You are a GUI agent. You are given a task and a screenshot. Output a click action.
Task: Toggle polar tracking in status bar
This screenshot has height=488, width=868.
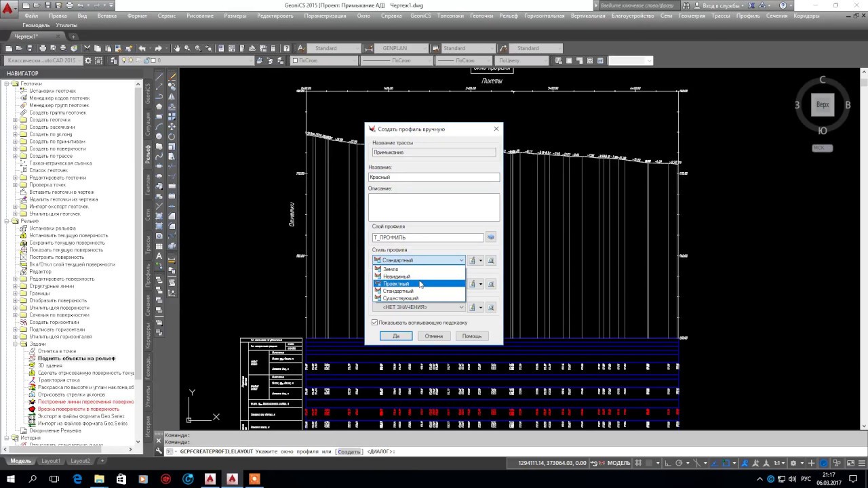(x=679, y=463)
